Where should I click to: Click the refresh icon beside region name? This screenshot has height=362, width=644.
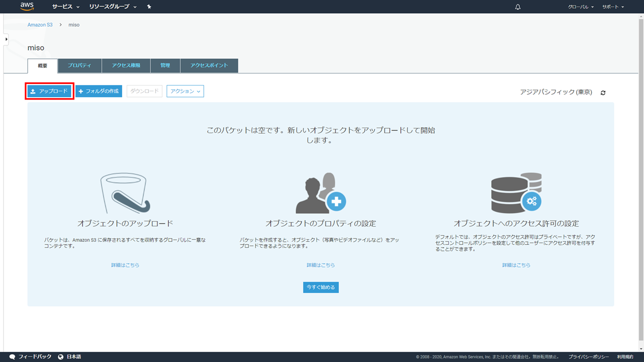click(x=603, y=93)
